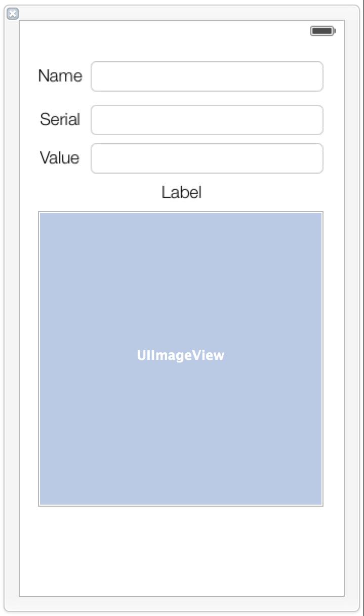This screenshot has width=364, height=616.
Task: Choose the image view below the Label text
Action: (181, 359)
